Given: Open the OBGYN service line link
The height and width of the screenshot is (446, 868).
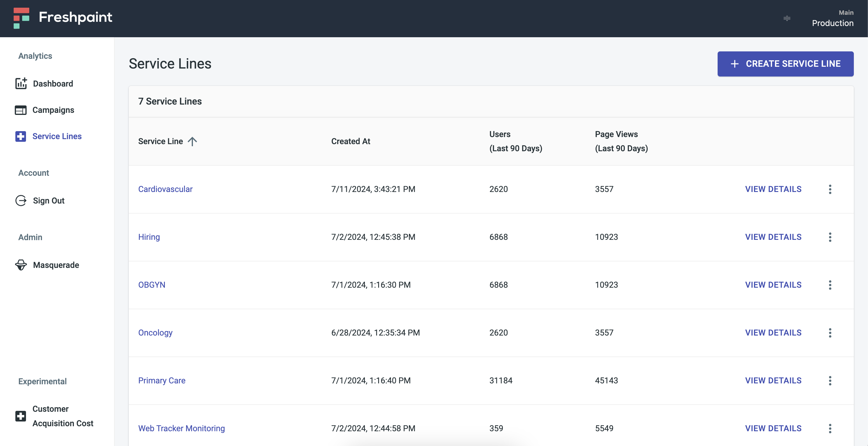Looking at the screenshot, I should (152, 285).
